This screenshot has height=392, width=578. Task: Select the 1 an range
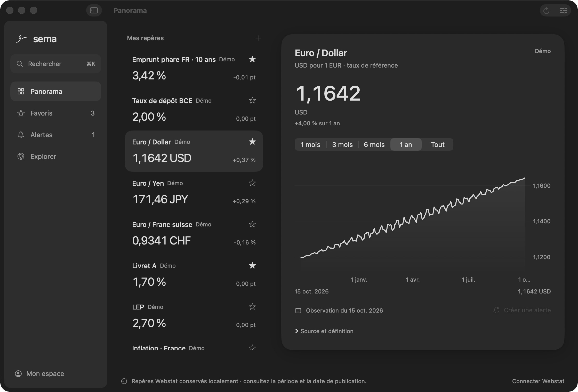pyautogui.click(x=406, y=144)
